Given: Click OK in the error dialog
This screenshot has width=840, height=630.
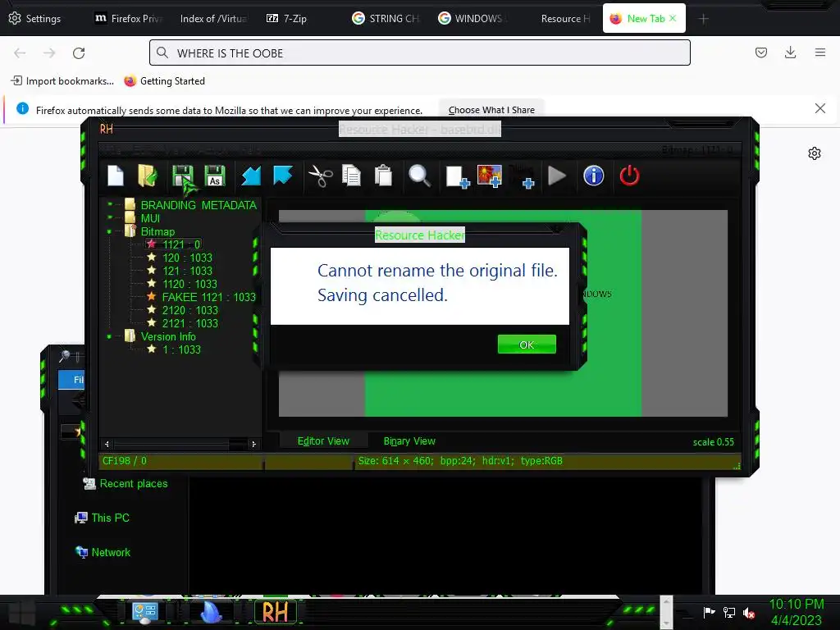Looking at the screenshot, I should [527, 345].
